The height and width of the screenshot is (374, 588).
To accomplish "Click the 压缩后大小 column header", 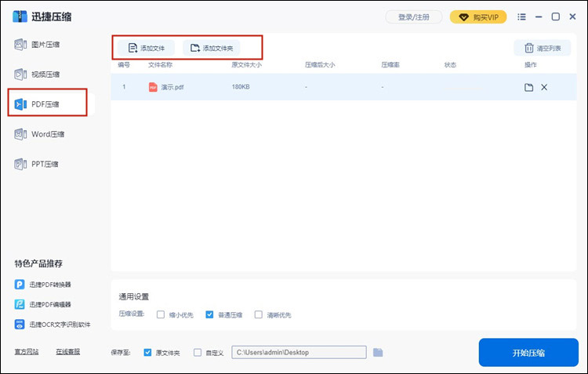I will point(320,64).
